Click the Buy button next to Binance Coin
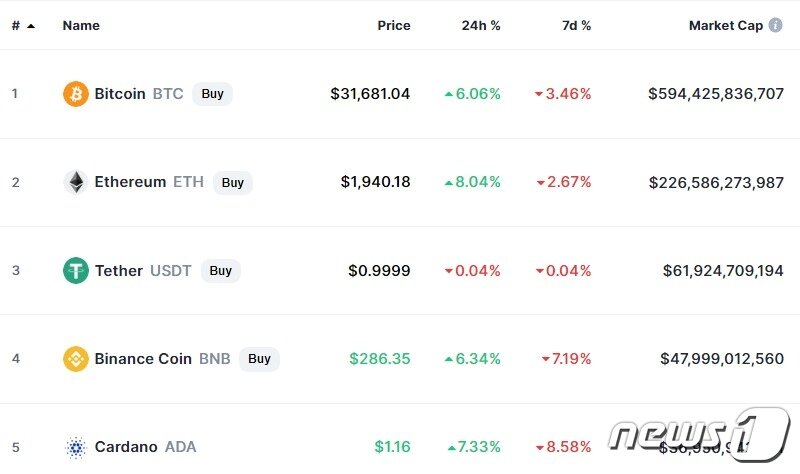The width and height of the screenshot is (800, 474). click(x=259, y=359)
